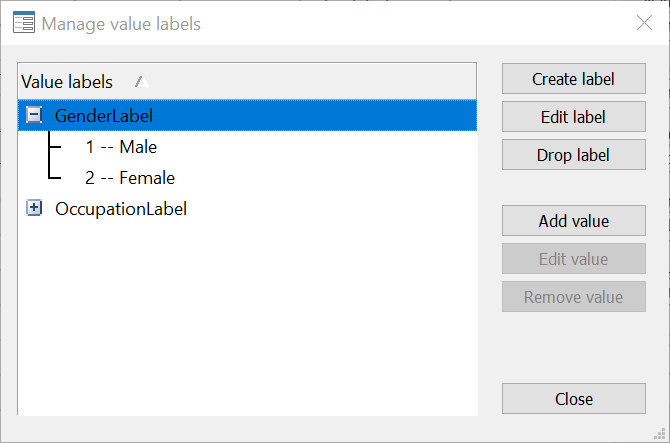Expand the OccupationLabel tree node
Image resolution: width=670 pixels, height=443 pixels.
pyautogui.click(x=34, y=208)
